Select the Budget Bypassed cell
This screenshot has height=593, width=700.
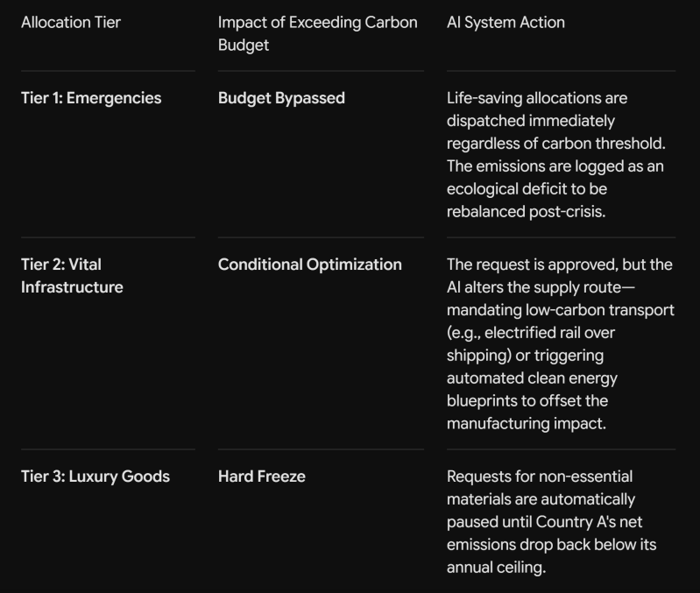[281, 98]
